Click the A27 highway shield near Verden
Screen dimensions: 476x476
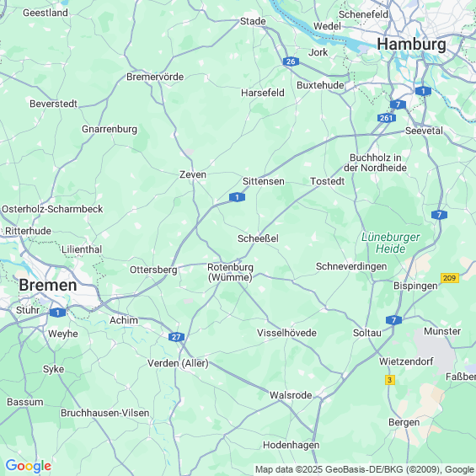(x=176, y=337)
